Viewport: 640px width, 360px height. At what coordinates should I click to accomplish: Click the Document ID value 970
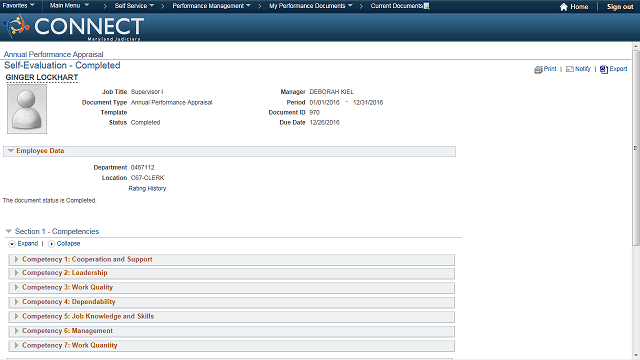[x=314, y=113]
